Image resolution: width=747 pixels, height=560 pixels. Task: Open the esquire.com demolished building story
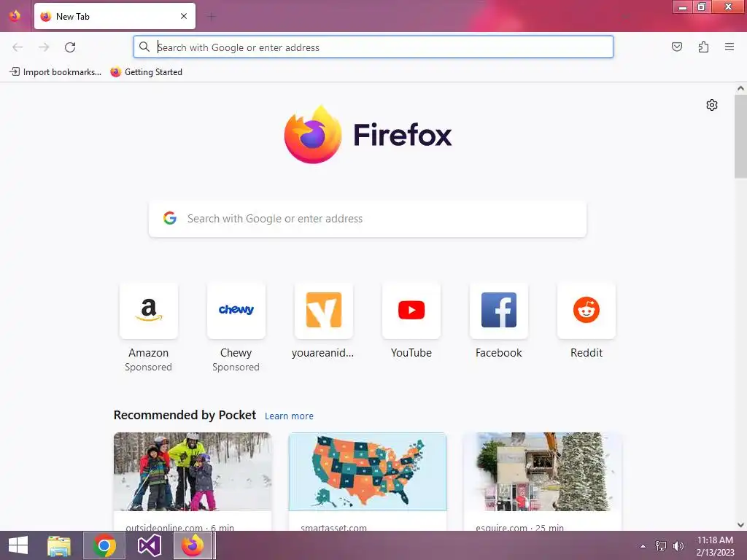pyautogui.click(x=542, y=481)
